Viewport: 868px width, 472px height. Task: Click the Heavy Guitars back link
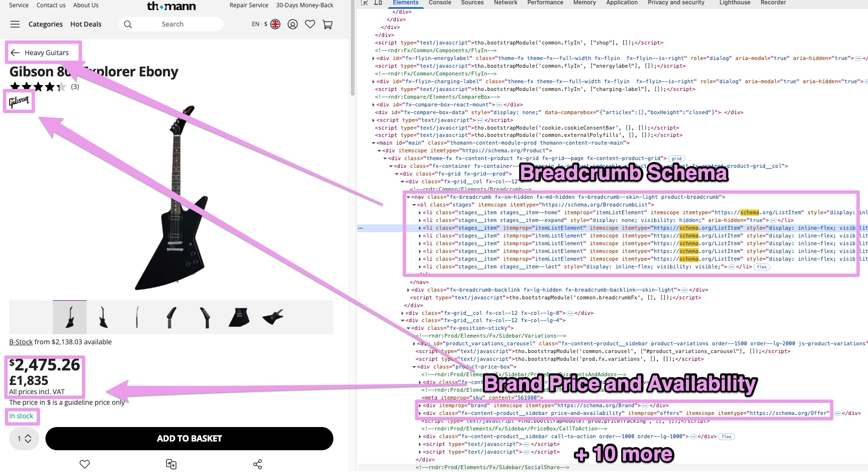46,53
